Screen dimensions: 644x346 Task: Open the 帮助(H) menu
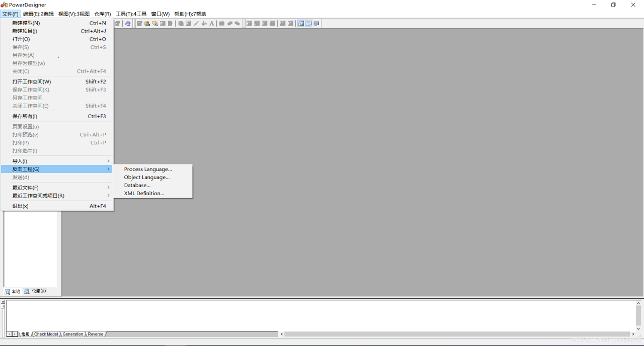click(x=190, y=14)
